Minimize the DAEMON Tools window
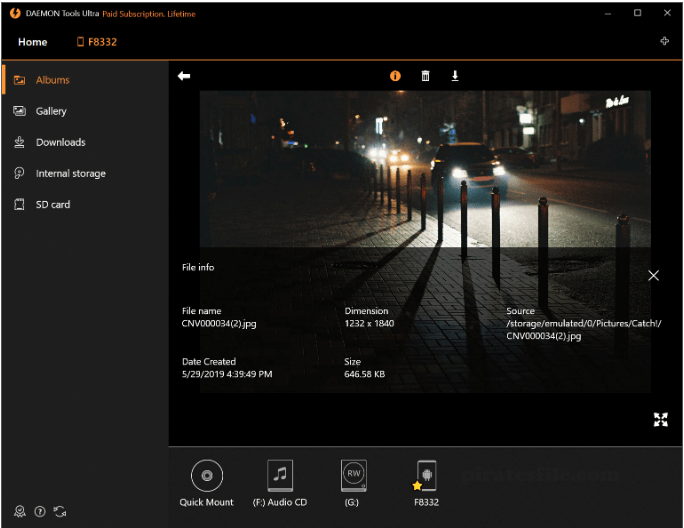 [x=608, y=13]
